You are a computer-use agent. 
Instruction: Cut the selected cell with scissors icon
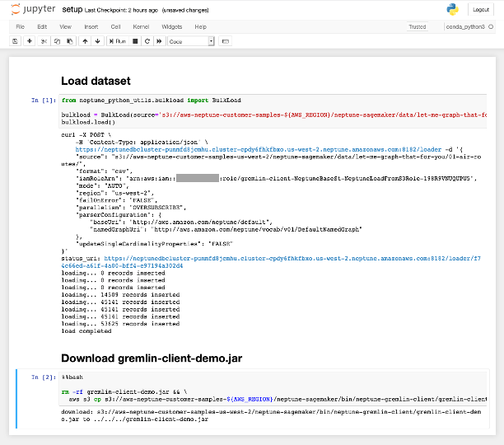point(44,40)
